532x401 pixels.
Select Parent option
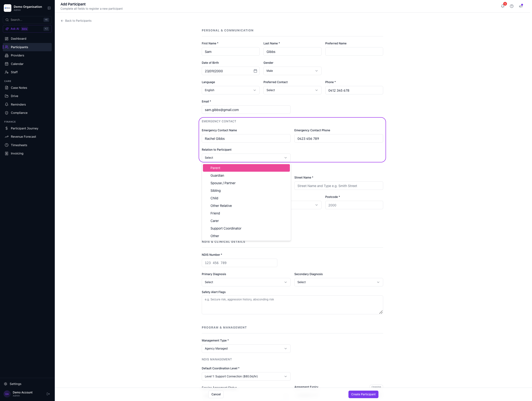pyautogui.click(x=246, y=168)
